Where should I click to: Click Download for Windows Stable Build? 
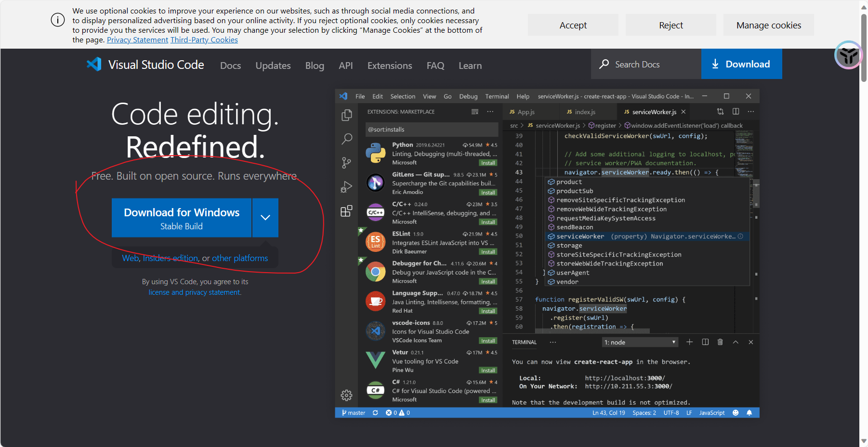(182, 218)
